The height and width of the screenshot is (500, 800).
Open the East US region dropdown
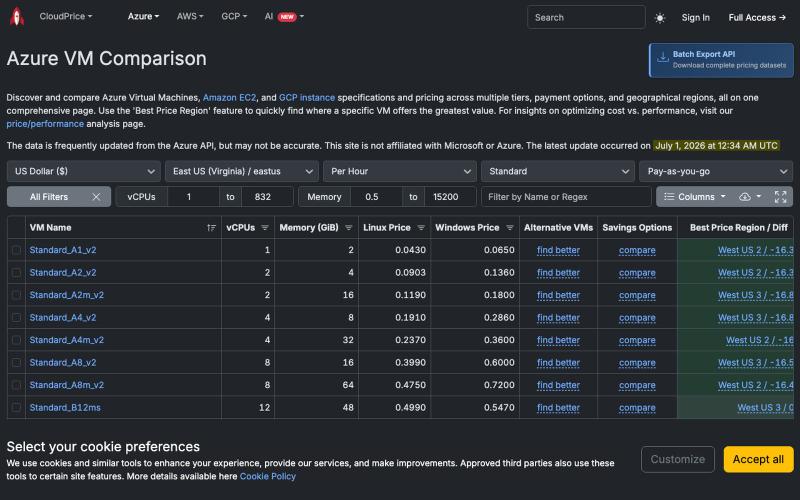(242, 171)
